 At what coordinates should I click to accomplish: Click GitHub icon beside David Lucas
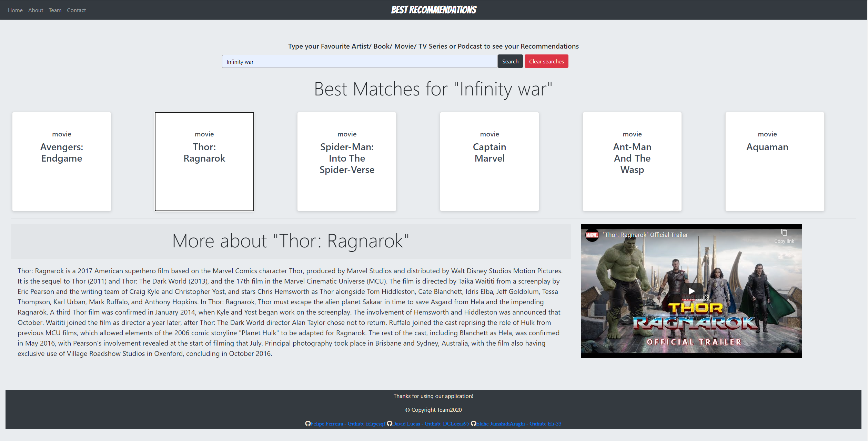click(389, 423)
